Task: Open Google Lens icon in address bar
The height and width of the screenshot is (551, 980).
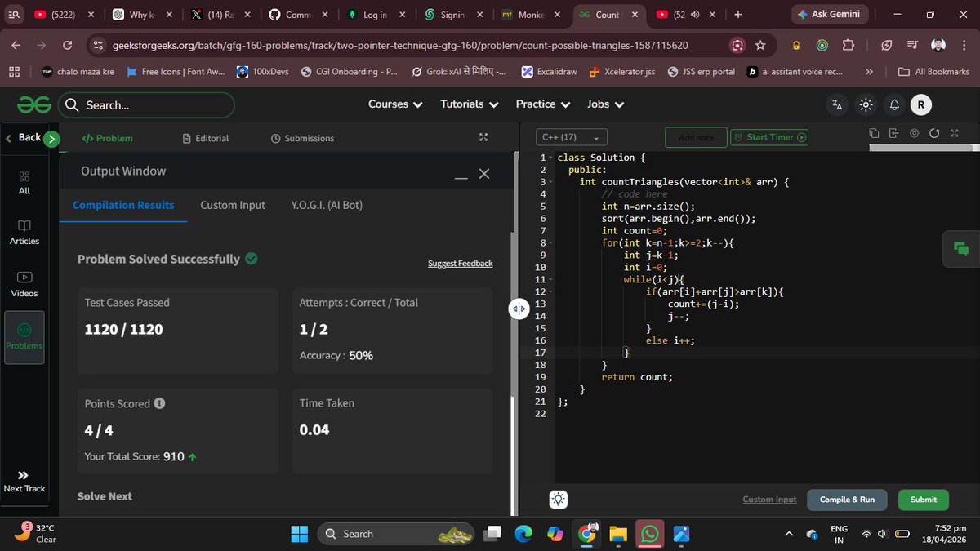Action: pos(737,45)
